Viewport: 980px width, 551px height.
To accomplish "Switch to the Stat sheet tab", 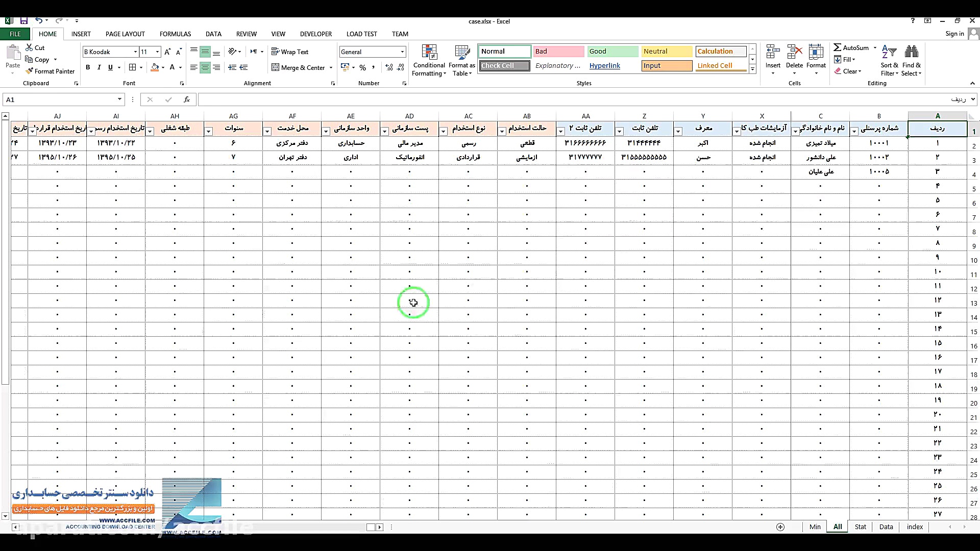I will click(860, 527).
